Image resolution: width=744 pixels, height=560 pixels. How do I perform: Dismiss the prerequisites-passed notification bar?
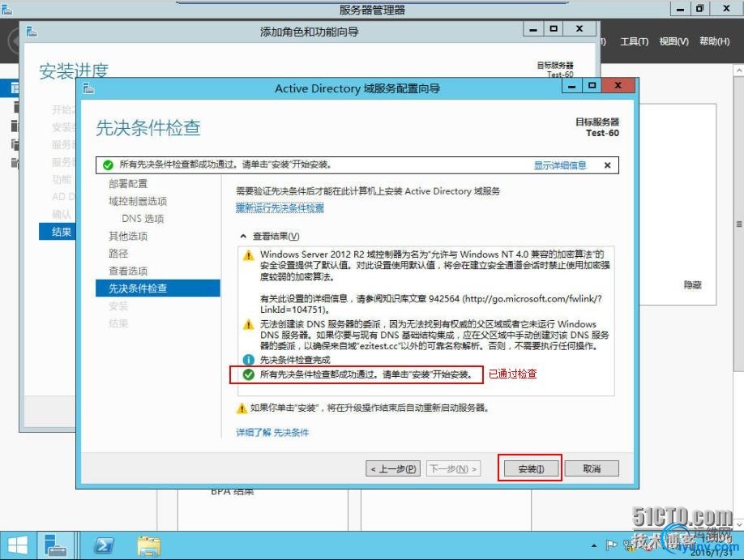click(x=607, y=165)
